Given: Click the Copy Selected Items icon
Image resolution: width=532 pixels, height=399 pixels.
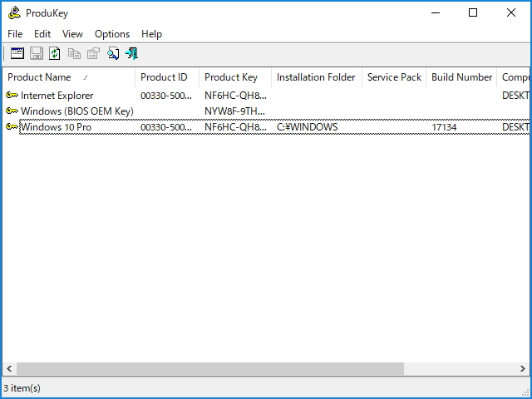Looking at the screenshot, I should [74, 53].
